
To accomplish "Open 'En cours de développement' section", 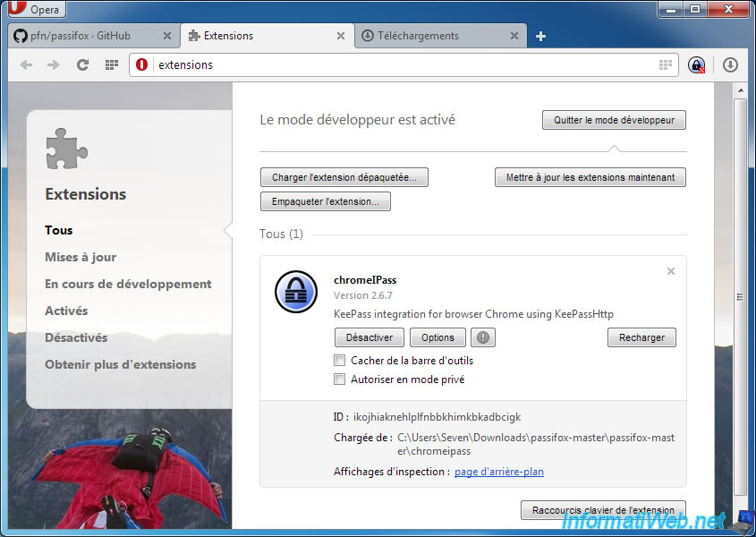I will coord(128,285).
